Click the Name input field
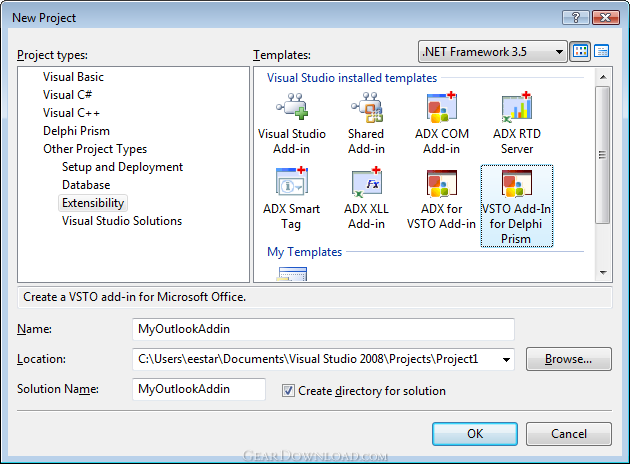The image size is (630, 464). click(323, 329)
